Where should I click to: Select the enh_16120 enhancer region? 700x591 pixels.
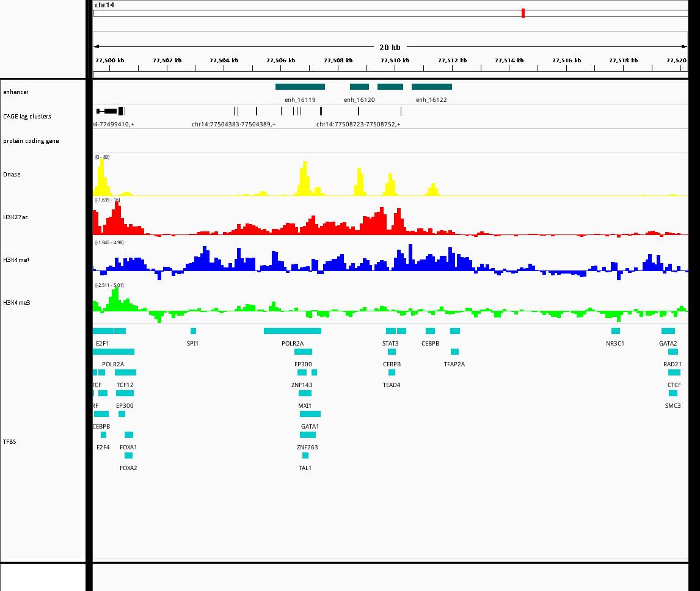359,87
